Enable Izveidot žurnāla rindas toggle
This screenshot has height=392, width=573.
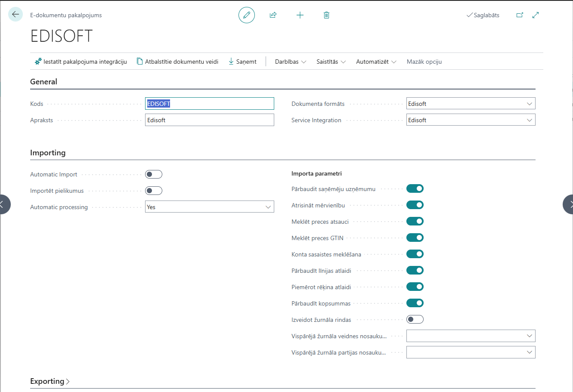[415, 319]
